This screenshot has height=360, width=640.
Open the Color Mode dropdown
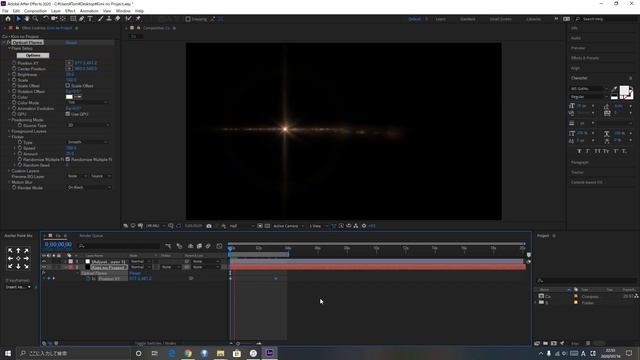click(x=87, y=103)
